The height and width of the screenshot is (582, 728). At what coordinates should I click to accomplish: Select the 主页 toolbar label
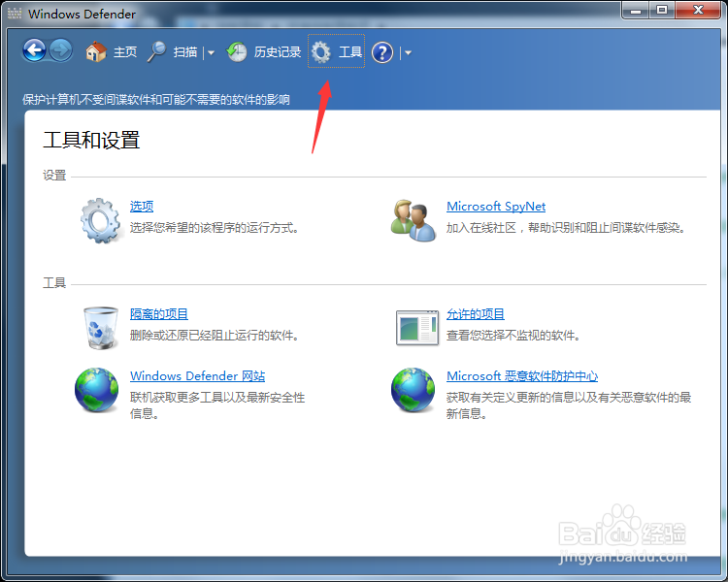click(x=125, y=52)
